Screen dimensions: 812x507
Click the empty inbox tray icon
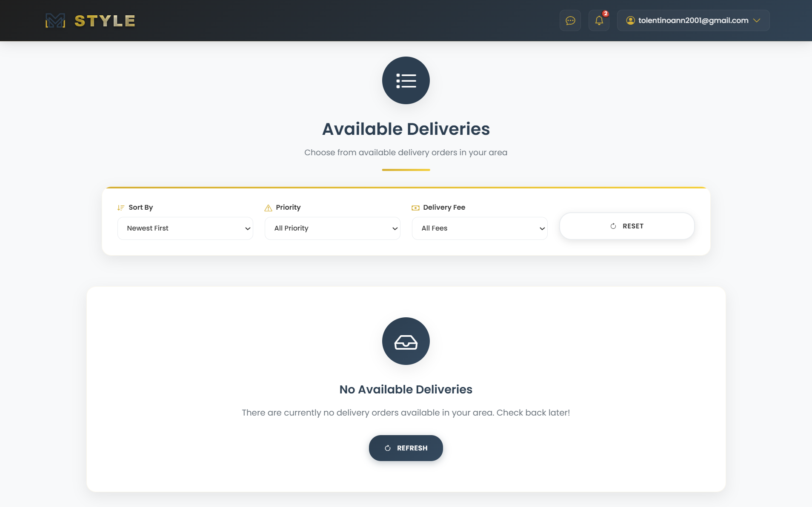click(x=406, y=341)
